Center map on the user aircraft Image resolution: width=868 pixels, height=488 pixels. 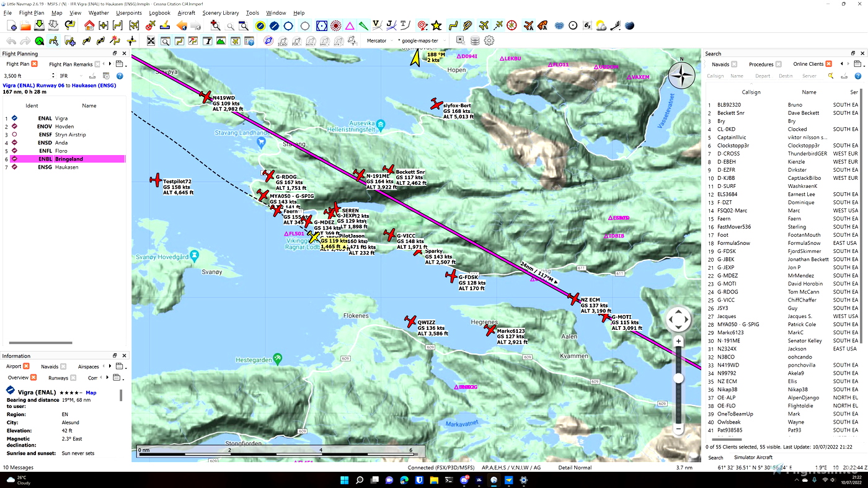[x=134, y=25]
